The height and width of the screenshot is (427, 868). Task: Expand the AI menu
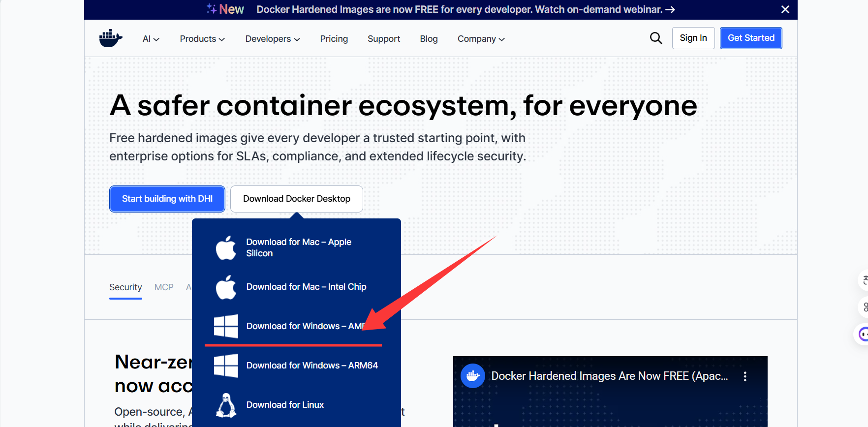point(151,39)
